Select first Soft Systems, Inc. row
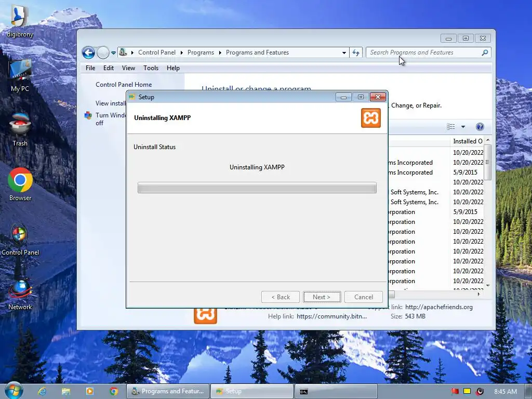Image resolution: width=532 pixels, height=399 pixels. (414, 192)
